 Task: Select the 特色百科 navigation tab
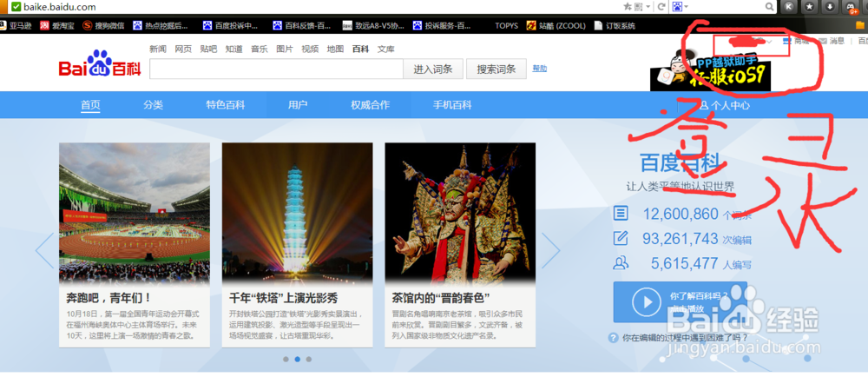pyautogui.click(x=226, y=105)
